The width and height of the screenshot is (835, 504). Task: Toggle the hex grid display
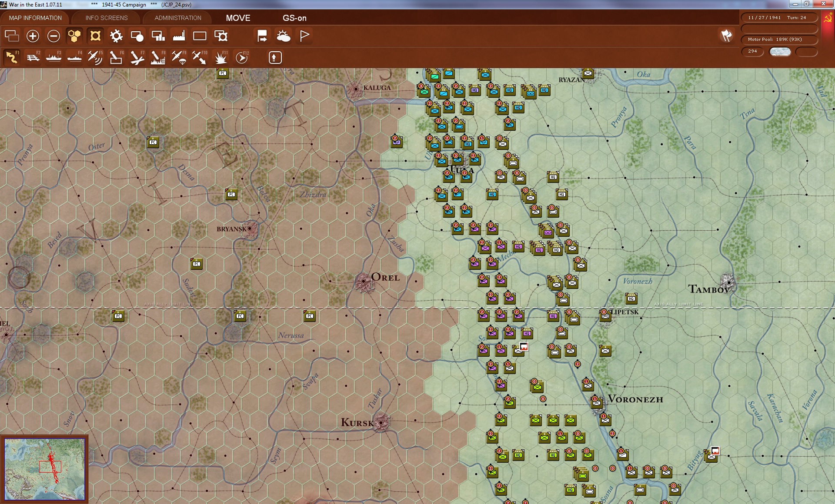(74, 36)
